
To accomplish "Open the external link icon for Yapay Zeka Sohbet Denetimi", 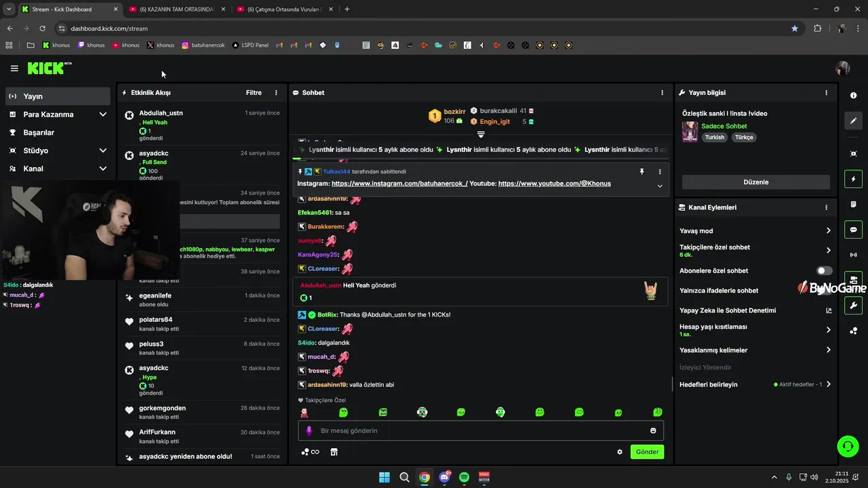I will pos(828,310).
